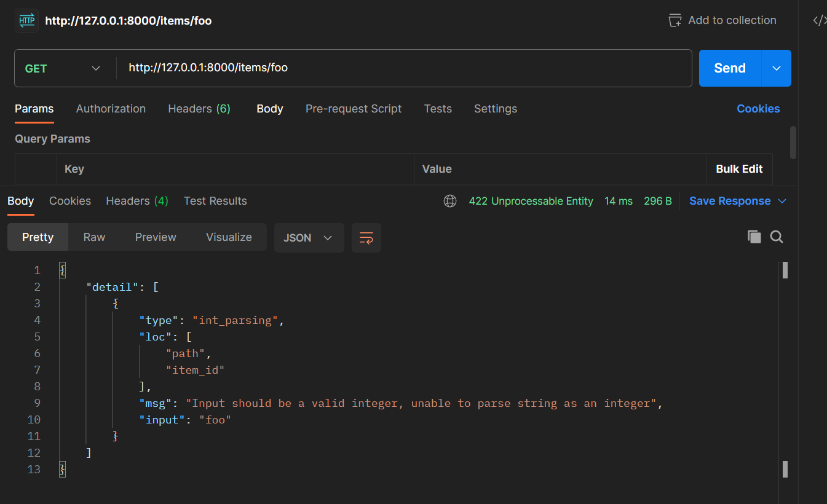Screen dimensions: 827x504
Task: Switch to the Authorization tab
Action: tap(111, 109)
